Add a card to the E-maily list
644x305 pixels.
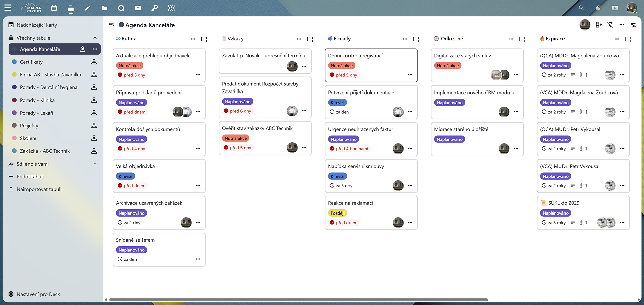[x=416, y=39]
